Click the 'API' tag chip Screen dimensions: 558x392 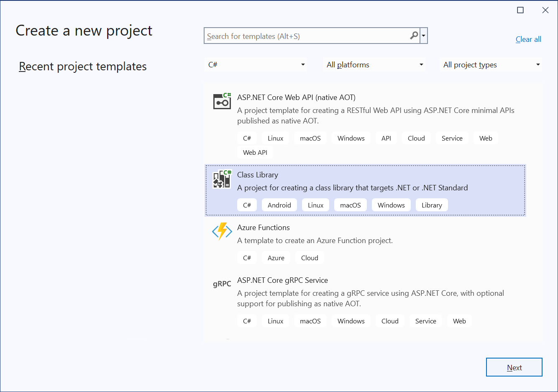(387, 138)
